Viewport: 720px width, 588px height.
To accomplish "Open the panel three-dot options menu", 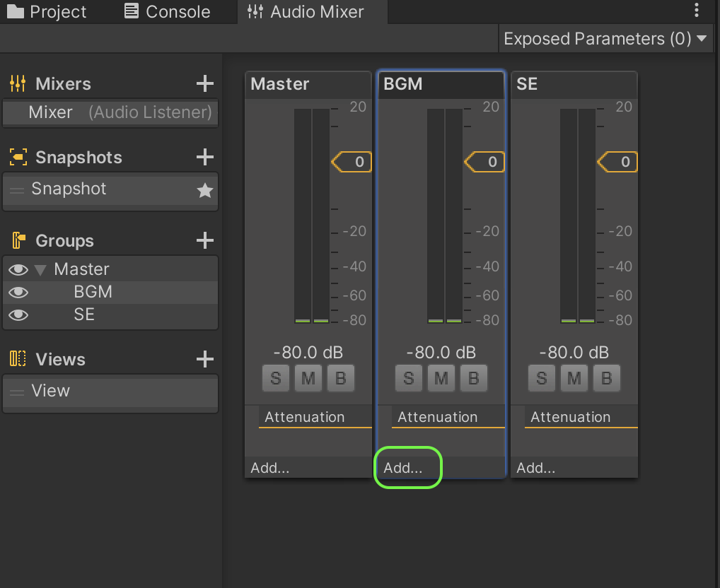I will 697,10.
